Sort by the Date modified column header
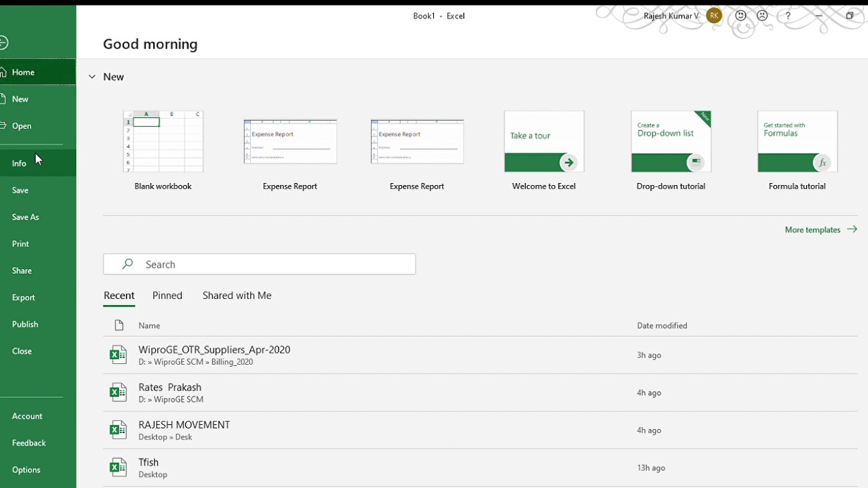868x488 pixels. point(662,325)
